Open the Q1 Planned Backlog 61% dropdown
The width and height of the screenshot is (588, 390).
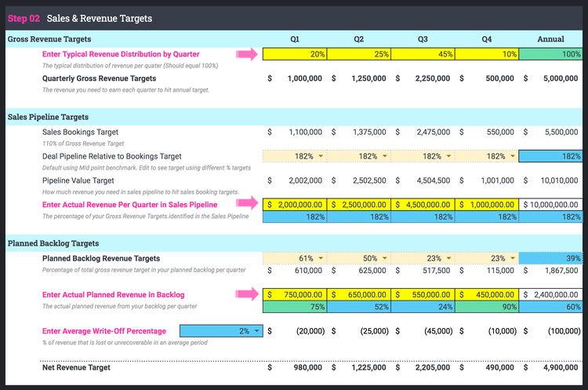click(320, 258)
